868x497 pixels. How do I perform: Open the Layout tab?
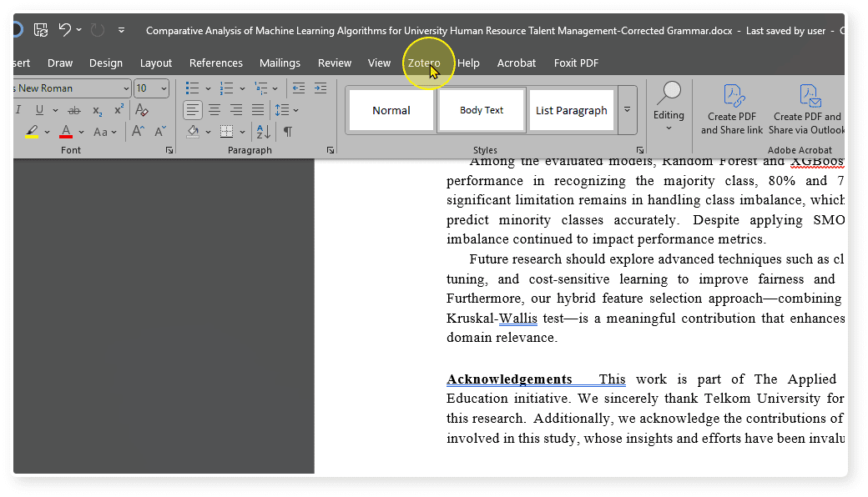click(155, 63)
